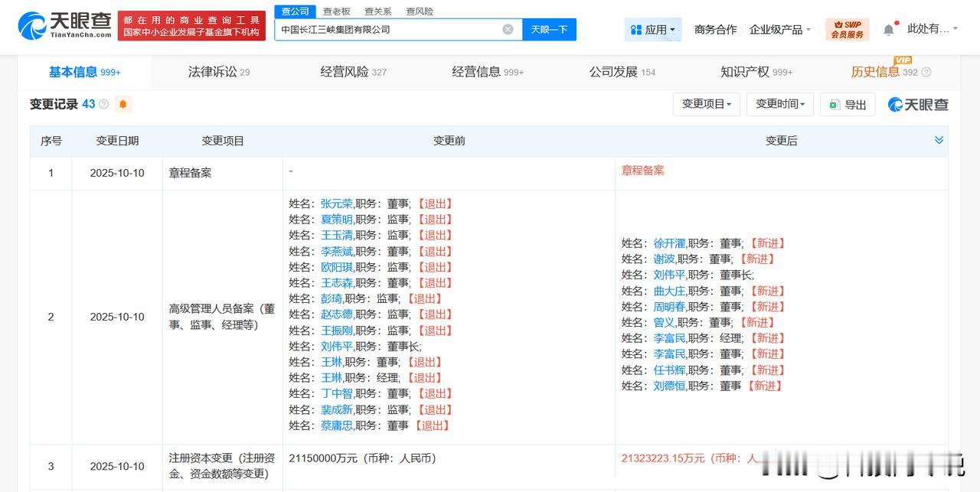Click the 天眼一下 search button
Viewport: 980px width, 492px height.
(549, 29)
